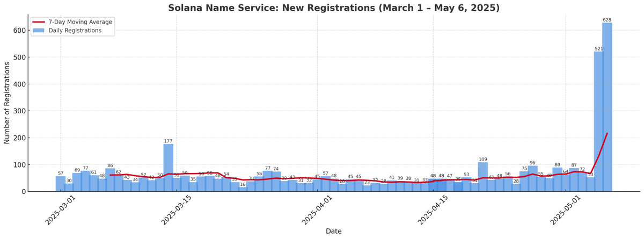Click the bar value label 75
Viewport: 644px width, 239px height.
click(x=524, y=169)
